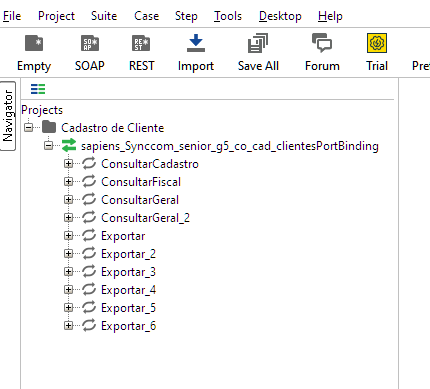Open the Desktop menu

coord(280,16)
